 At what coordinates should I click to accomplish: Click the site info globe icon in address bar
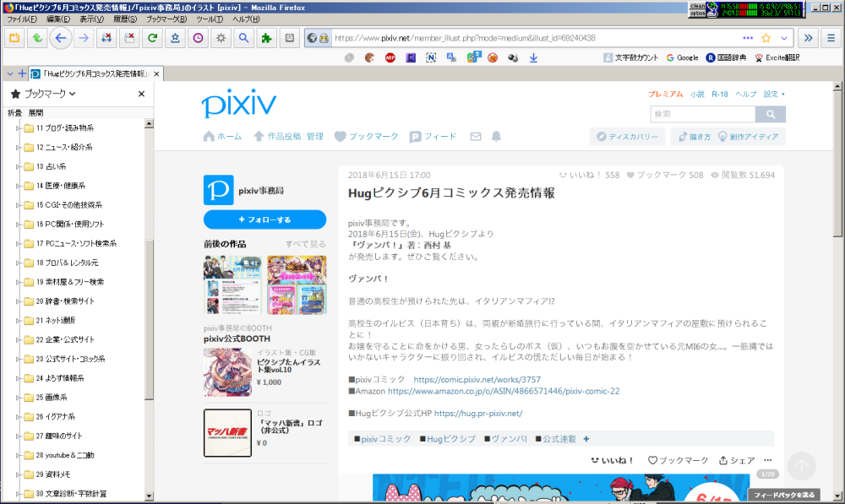pyautogui.click(x=312, y=38)
